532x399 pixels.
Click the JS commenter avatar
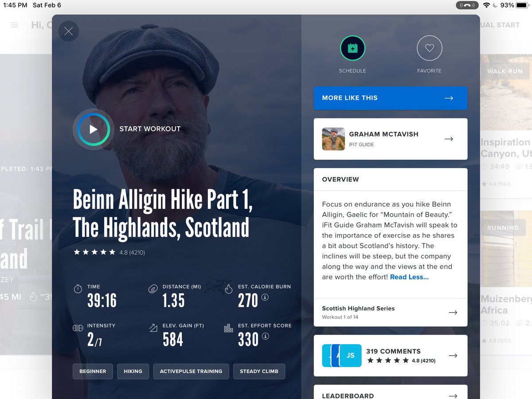350,356
